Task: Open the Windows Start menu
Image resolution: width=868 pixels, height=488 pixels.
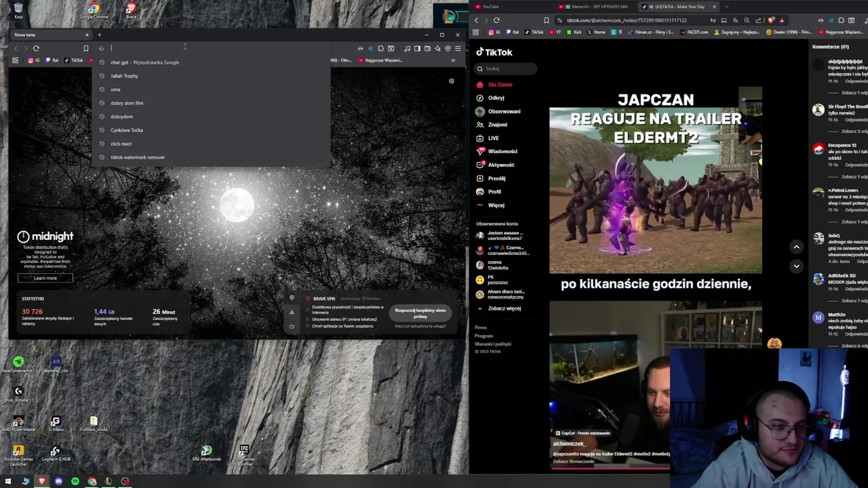Action: (x=9, y=481)
